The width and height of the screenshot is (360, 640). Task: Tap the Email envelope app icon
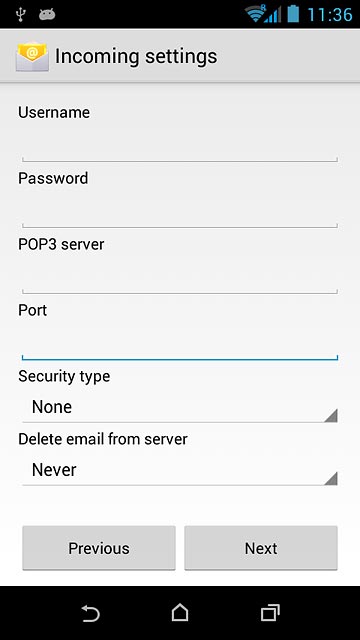[32, 56]
